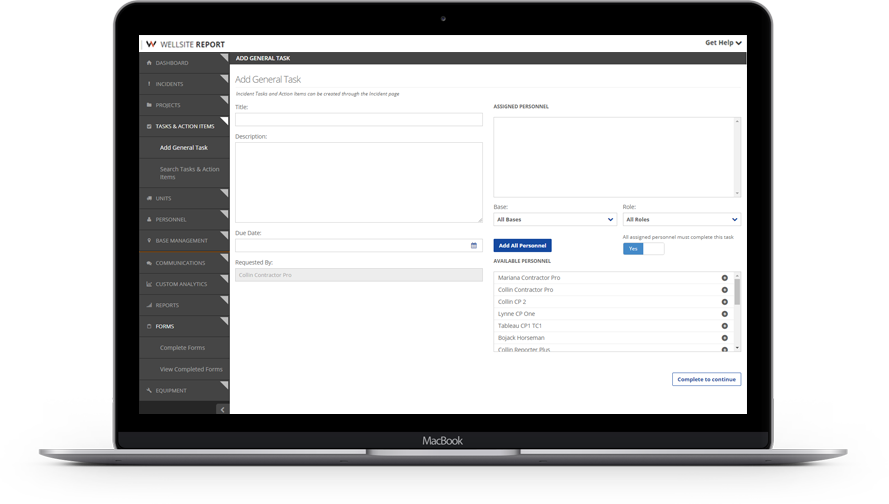Click the Base Management pin icon
Viewport: 889px width, 504px height.
(x=149, y=240)
